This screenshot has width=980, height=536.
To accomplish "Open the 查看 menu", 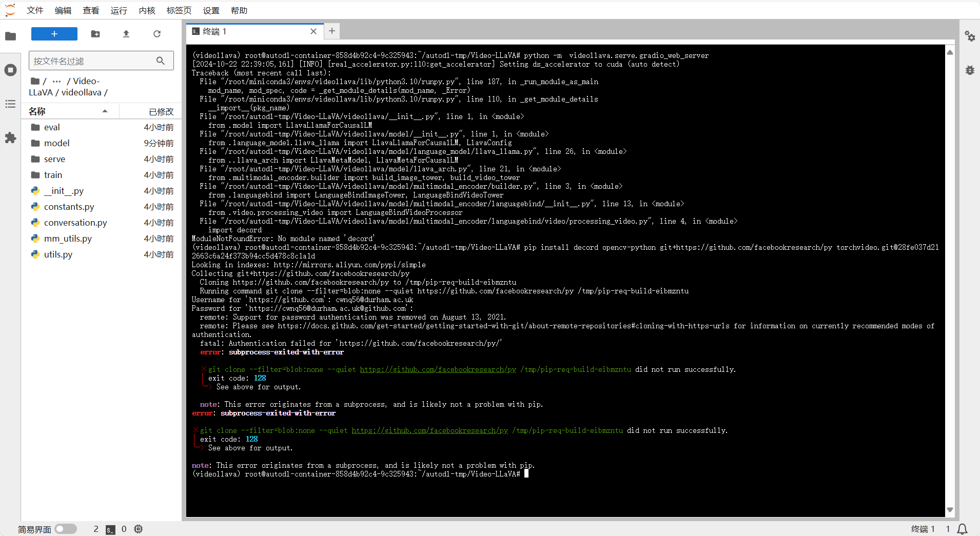I will (91, 10).
